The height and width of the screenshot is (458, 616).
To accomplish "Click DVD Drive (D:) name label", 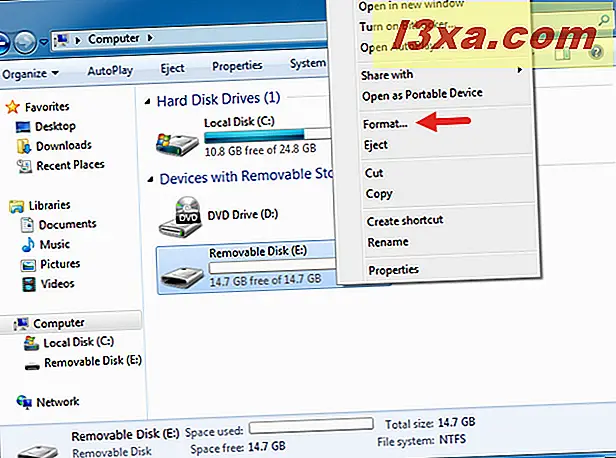I will click(242, 215).
